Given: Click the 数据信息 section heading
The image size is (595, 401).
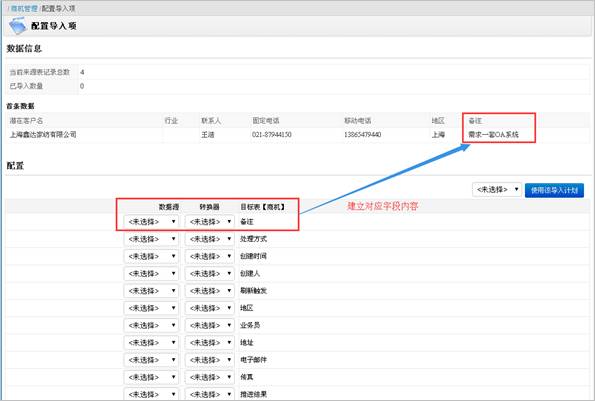Looking at the screenshot, I should tap(24, 49).
